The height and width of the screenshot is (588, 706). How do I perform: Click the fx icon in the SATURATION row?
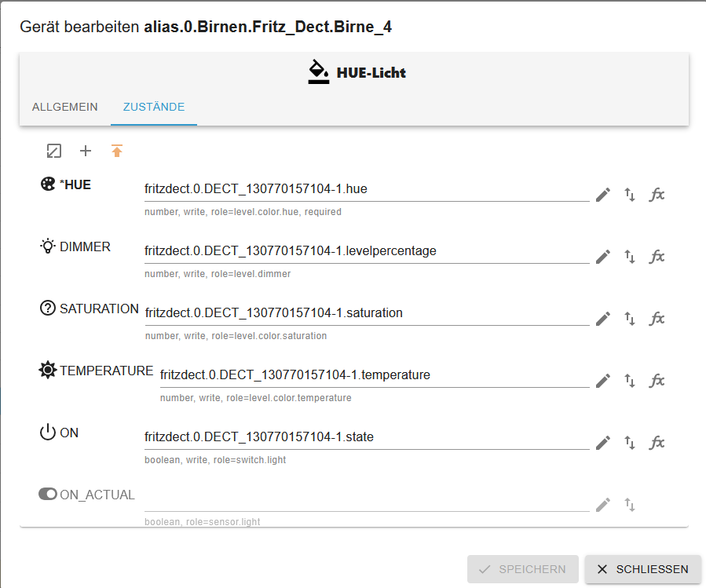click(x=657, y=319)
